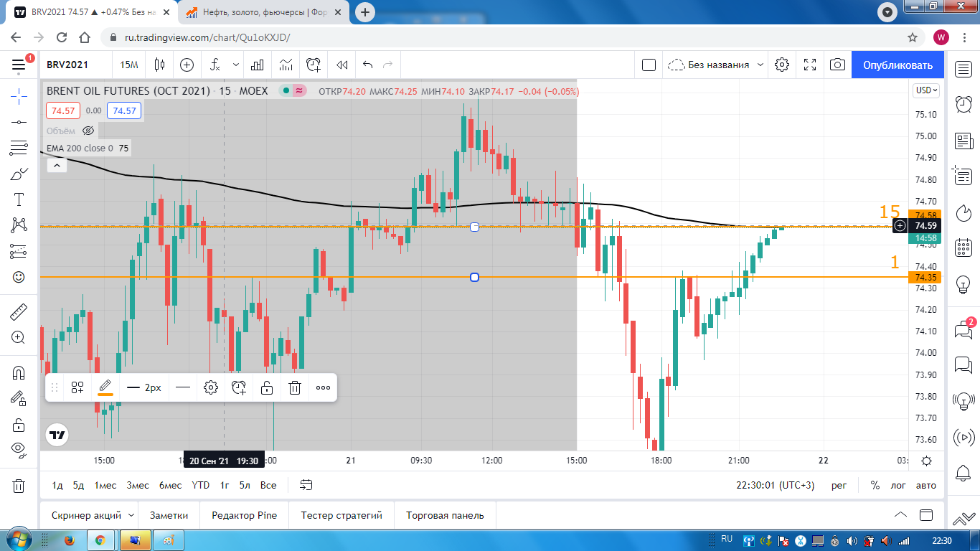Select the Text annotation tool
Viewport: 980px width, 551px height.
(19, 199)
